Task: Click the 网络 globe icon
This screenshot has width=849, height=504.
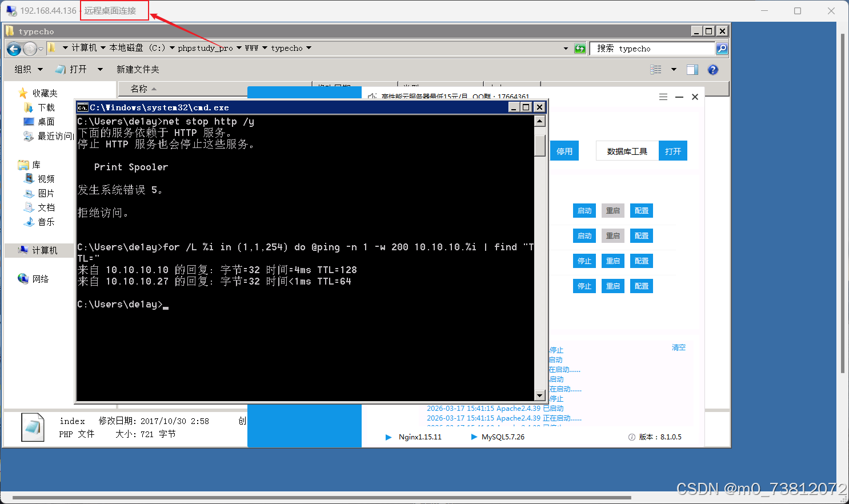Action: [x=23, y=279]
